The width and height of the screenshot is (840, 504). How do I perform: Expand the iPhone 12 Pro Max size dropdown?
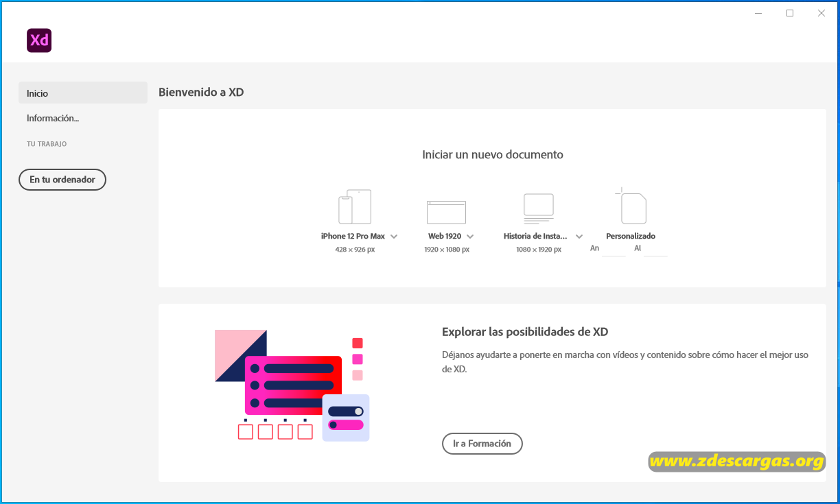(x=394, y=236)
